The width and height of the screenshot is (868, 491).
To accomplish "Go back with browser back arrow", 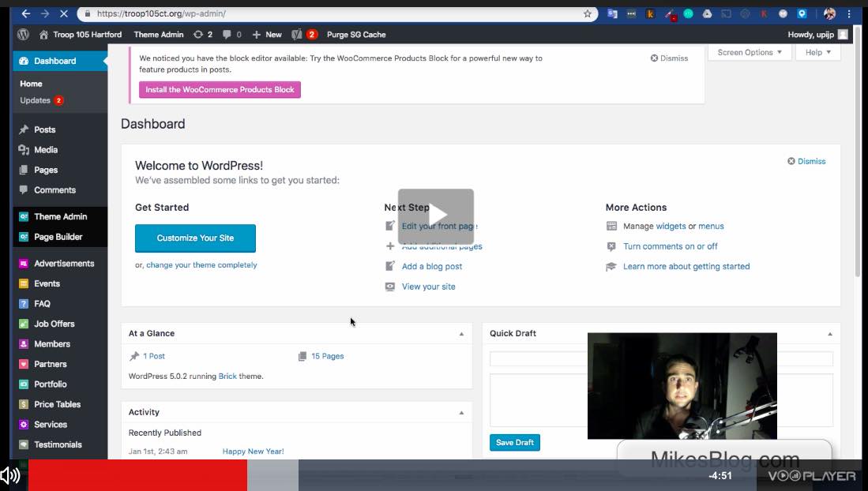I will point(26,14).
